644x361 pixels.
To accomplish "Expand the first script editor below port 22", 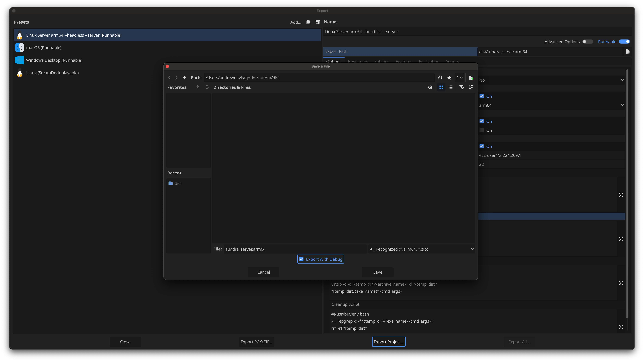I will click(x=621, y=195).
